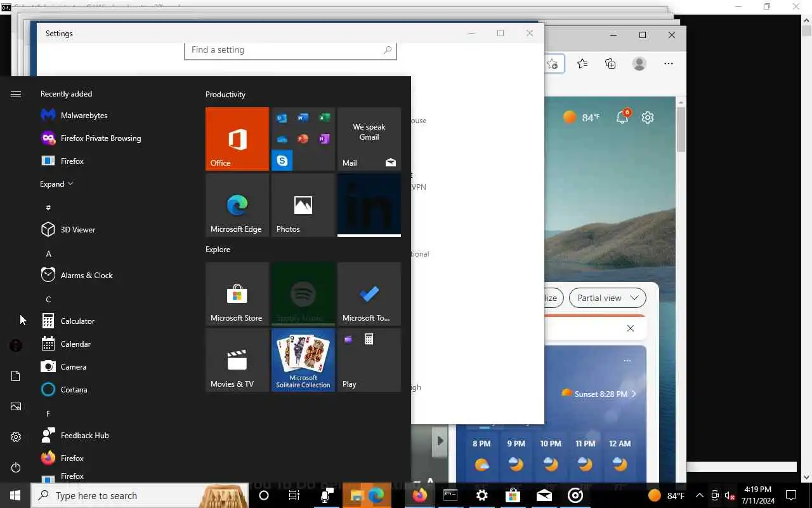Expand Start menu hamburger navigation

16,94
